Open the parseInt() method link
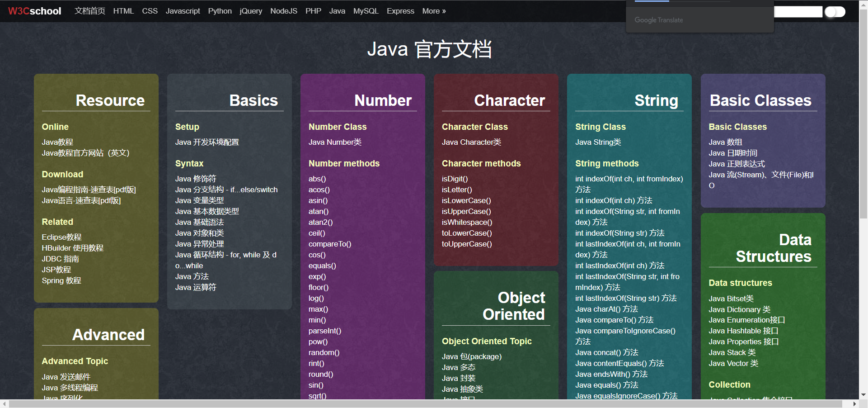Viewport: 868px width, 408px height. pyautogui.click(x=325, y=331)
